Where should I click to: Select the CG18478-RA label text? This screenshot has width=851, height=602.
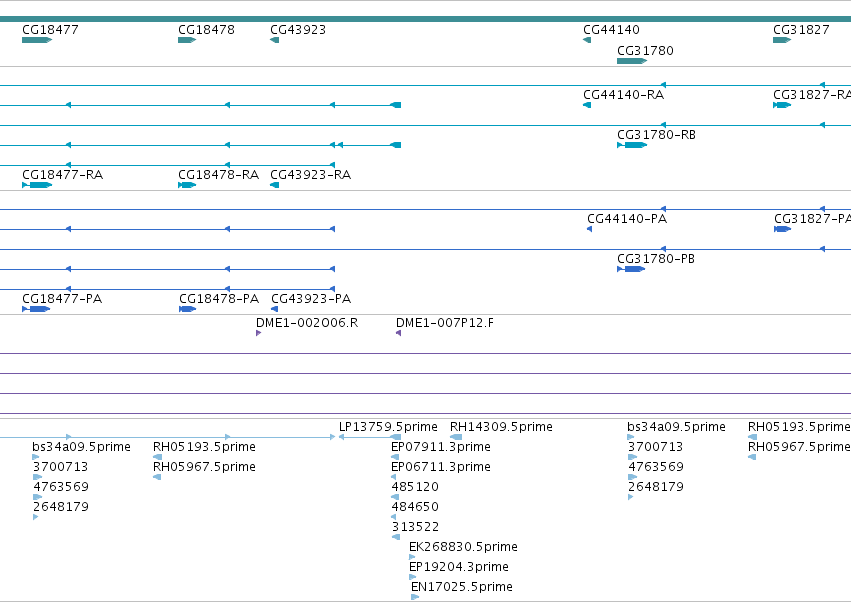coord(218,175)
